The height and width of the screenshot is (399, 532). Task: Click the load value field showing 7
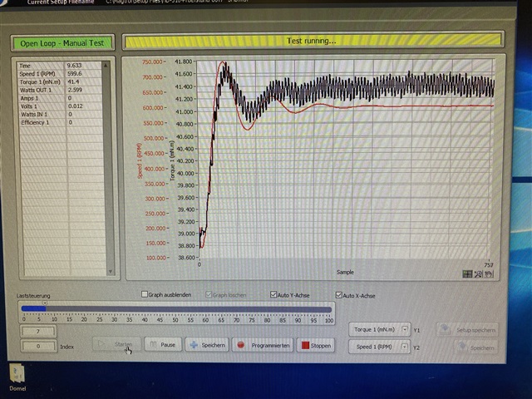pos(38,332)
